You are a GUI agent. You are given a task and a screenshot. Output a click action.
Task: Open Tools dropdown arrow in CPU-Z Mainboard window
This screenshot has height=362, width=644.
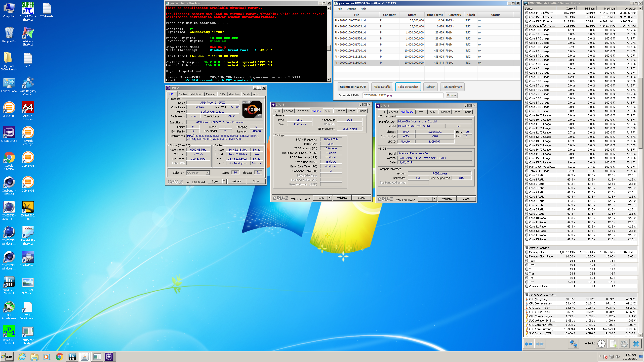click(x=434, y=199)
